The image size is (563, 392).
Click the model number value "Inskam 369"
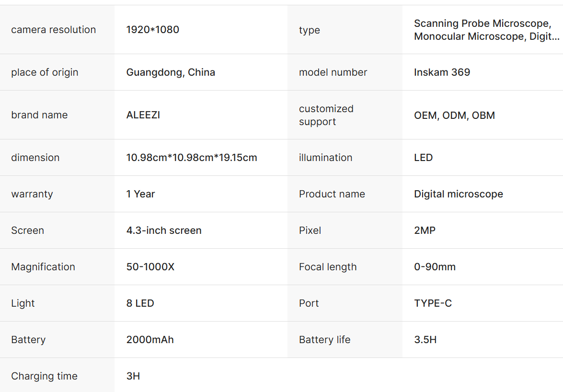pos(442,72)
